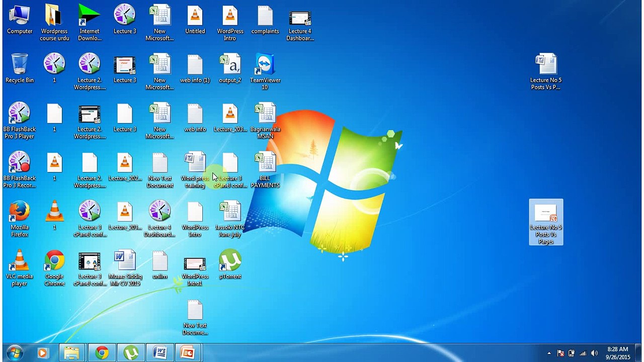The height and width of the screenshot is (362, 644).
Task: Select Lecture 2. Wordpress FlashBack clock icon
Action: pyautogui.click(x=90, y=72)
